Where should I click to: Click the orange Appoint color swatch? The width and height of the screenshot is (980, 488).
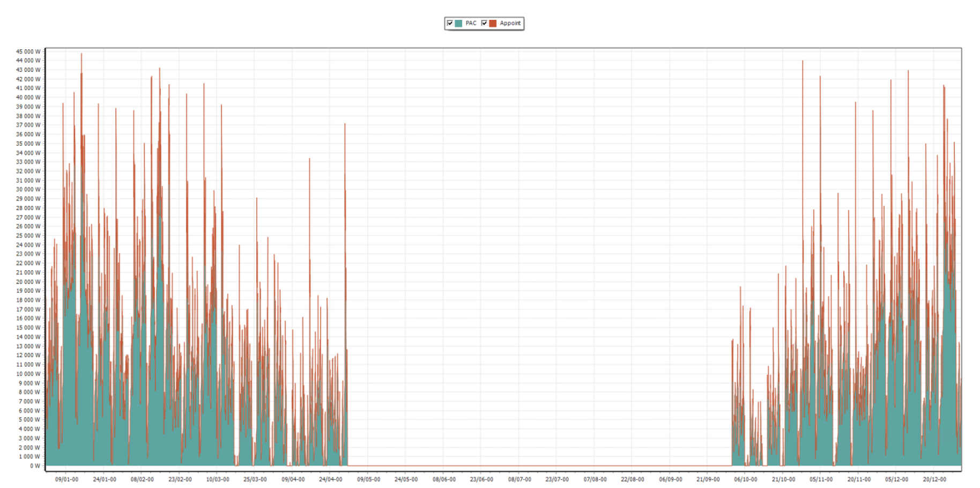point(493,23)
